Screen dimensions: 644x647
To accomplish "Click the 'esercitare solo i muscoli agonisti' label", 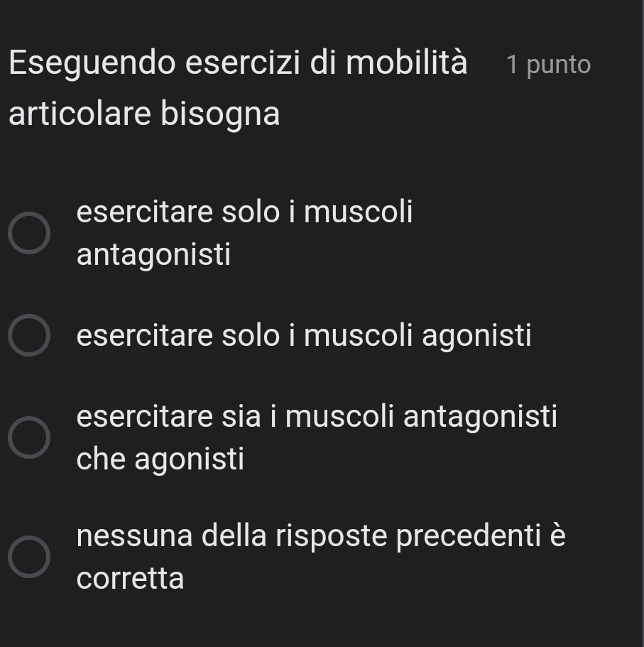I will 304,335.
